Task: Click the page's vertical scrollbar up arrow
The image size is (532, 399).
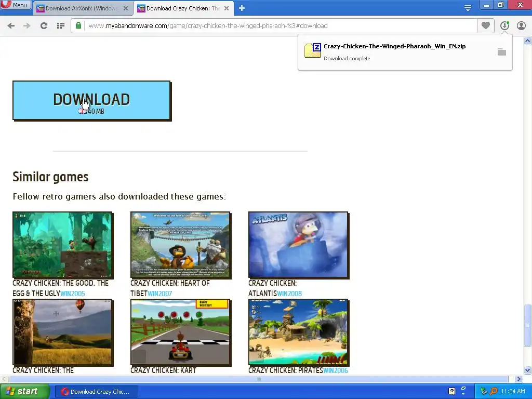Action: (x=528, y=41)
